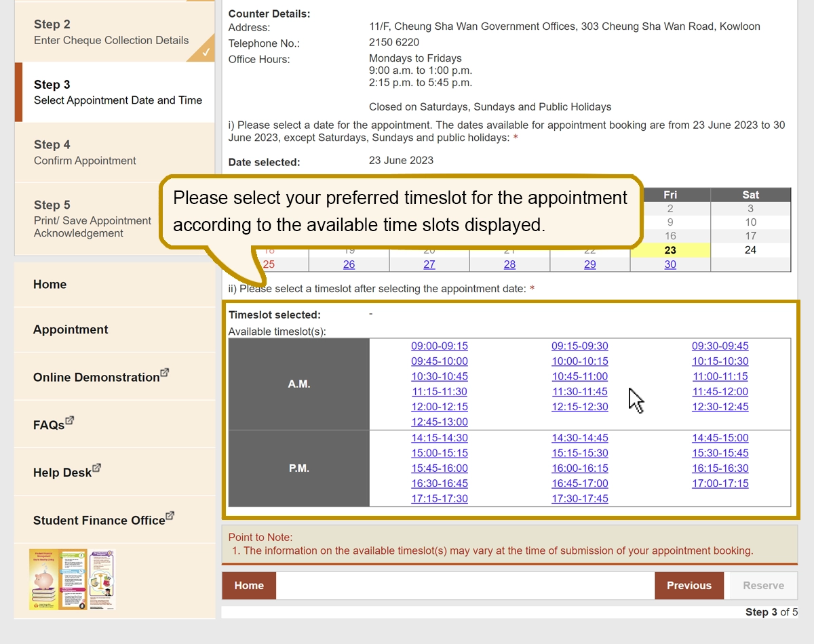Choose the 16:30-16:45 timeslot
The image size is (814, 644).
coord(440,483)
